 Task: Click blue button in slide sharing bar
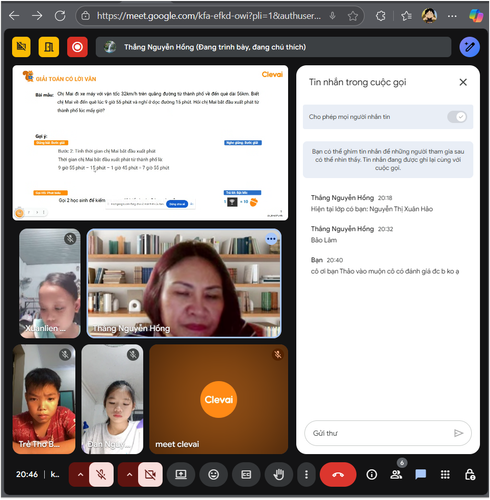[x=177, y=204]
